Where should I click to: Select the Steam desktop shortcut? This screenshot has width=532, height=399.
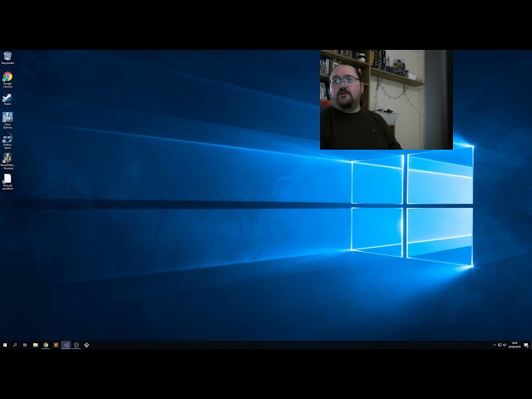coord(7,99)
